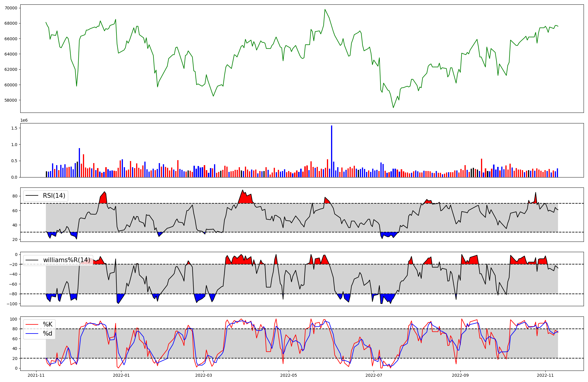
Task: Click the 70000 price axis label
Action: (x=11, y=8)
